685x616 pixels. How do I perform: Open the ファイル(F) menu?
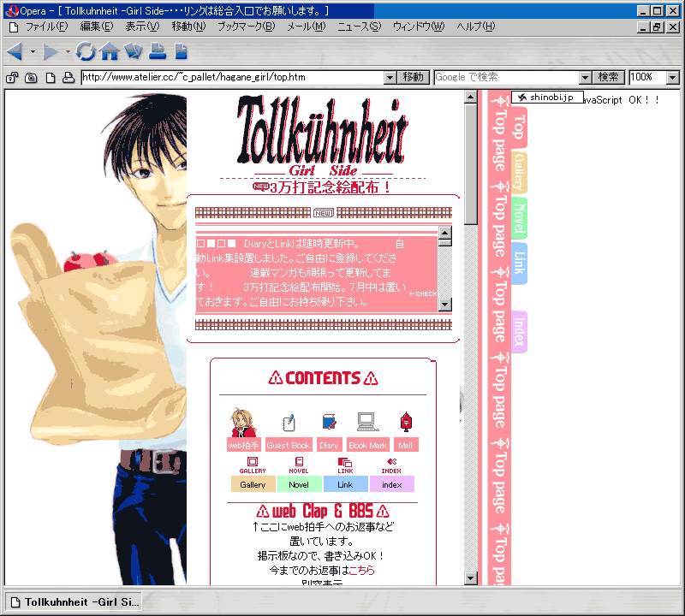pos(47,27)
